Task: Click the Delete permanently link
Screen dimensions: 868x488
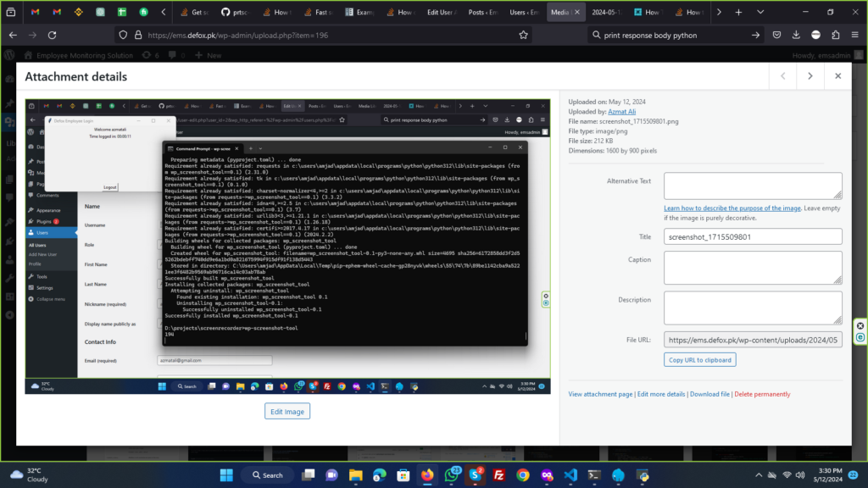Action: [762, 394]
